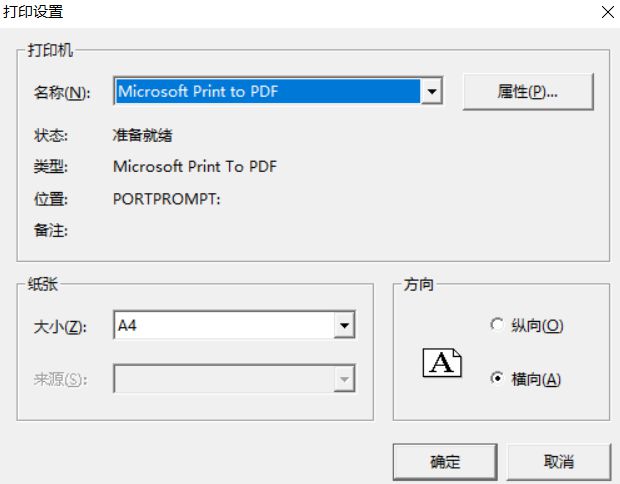Click the greyed-out 来源(S) source dropdown arrow
The height and width of the screenshot is (484, 620).
[344, 379]
